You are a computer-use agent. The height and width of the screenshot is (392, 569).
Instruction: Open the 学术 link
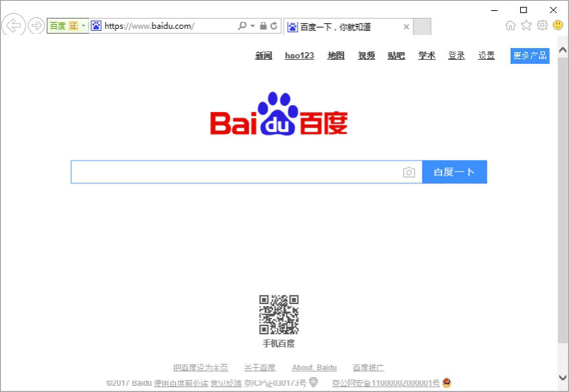[x=427, y=56]
